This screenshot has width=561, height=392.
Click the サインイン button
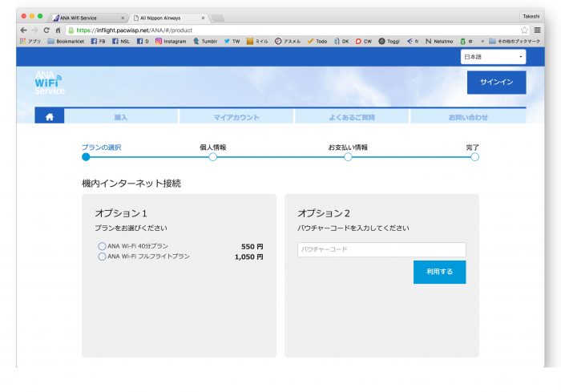(496, 83)
